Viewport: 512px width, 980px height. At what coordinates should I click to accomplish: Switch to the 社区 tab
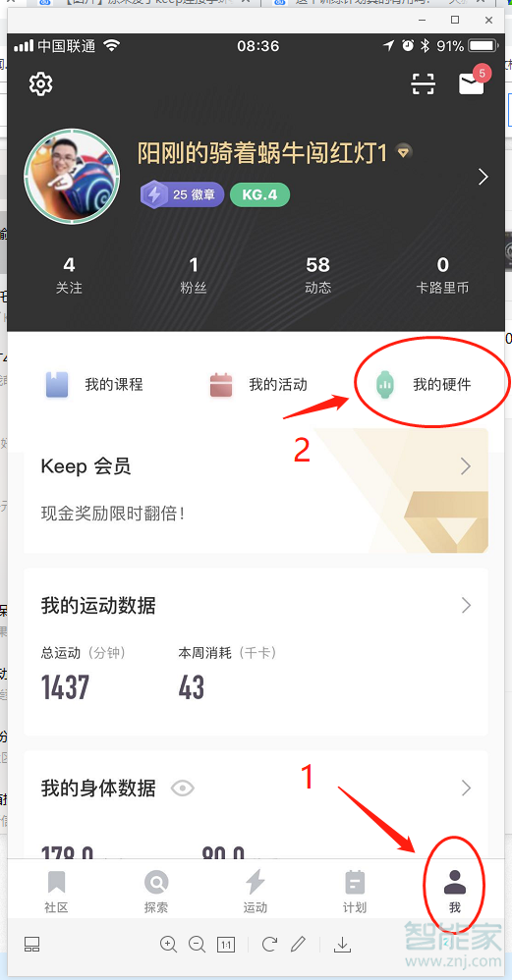[x=56, y=892]
